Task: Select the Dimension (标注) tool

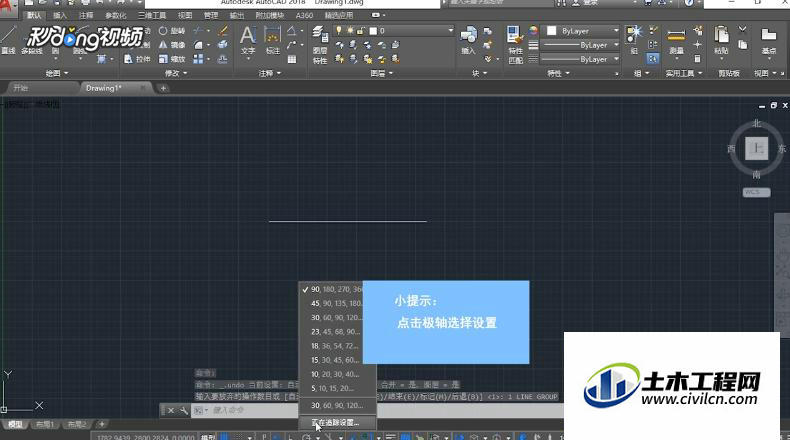Action: tap(272, 40)
